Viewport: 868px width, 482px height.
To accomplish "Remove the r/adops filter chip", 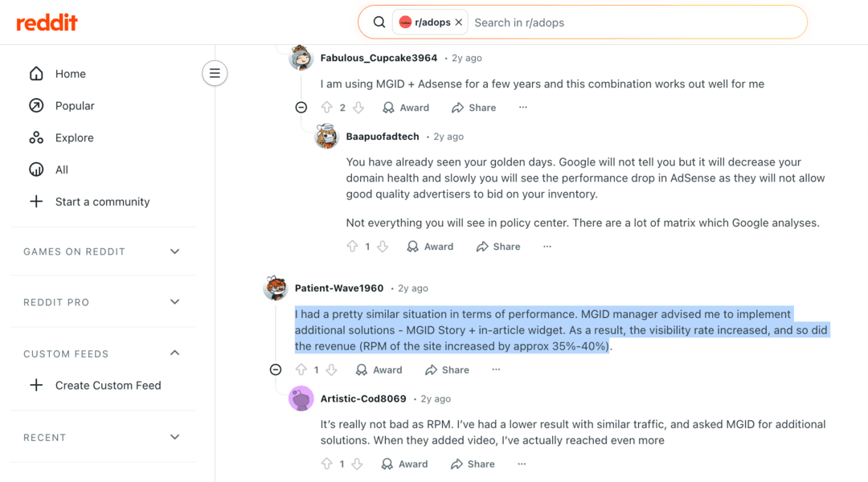I will pos(459,22).
